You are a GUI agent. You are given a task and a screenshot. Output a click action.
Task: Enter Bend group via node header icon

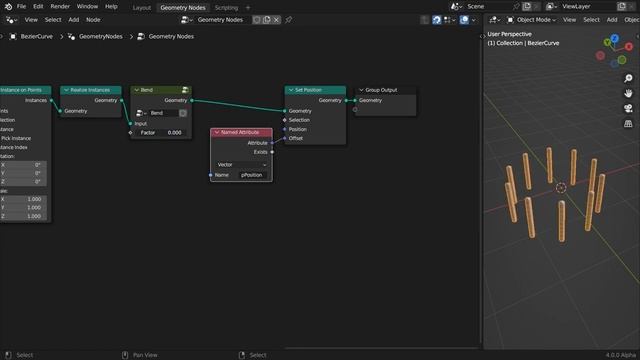[x=185, y=90]
